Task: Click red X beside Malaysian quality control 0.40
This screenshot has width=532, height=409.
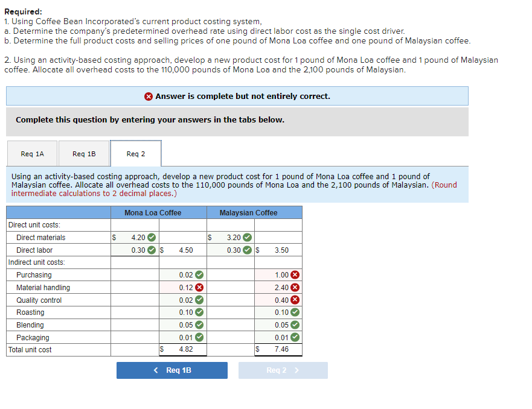Action: tap(295, 300)
